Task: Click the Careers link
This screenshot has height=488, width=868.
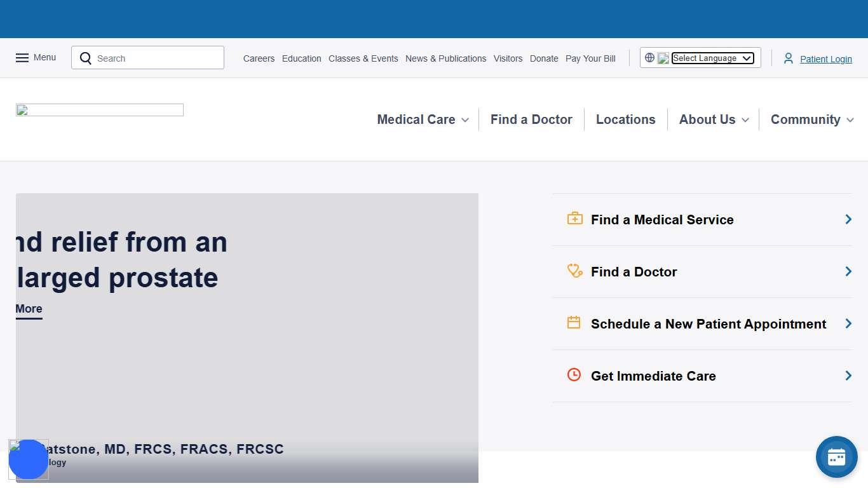Action: tap(259, 58)
